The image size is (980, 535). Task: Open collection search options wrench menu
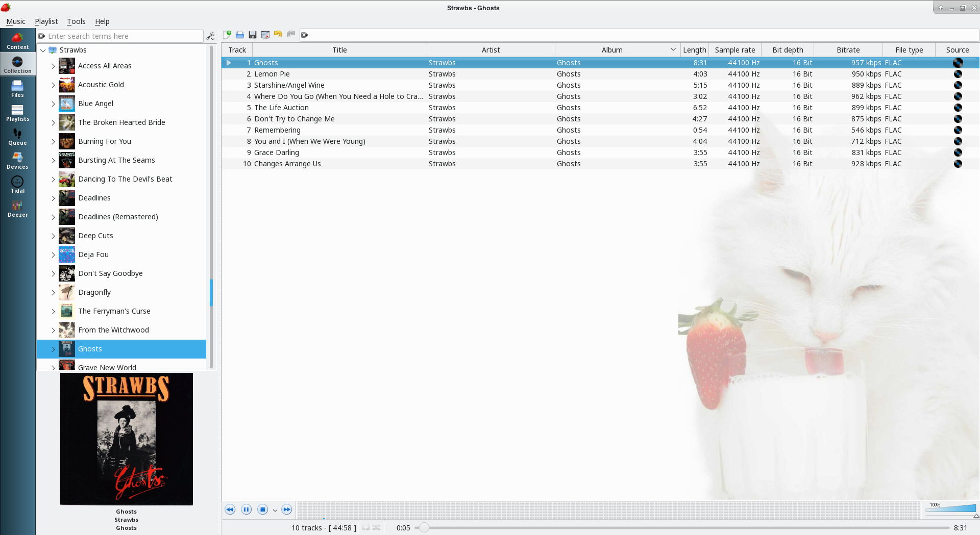coord(210,36)
